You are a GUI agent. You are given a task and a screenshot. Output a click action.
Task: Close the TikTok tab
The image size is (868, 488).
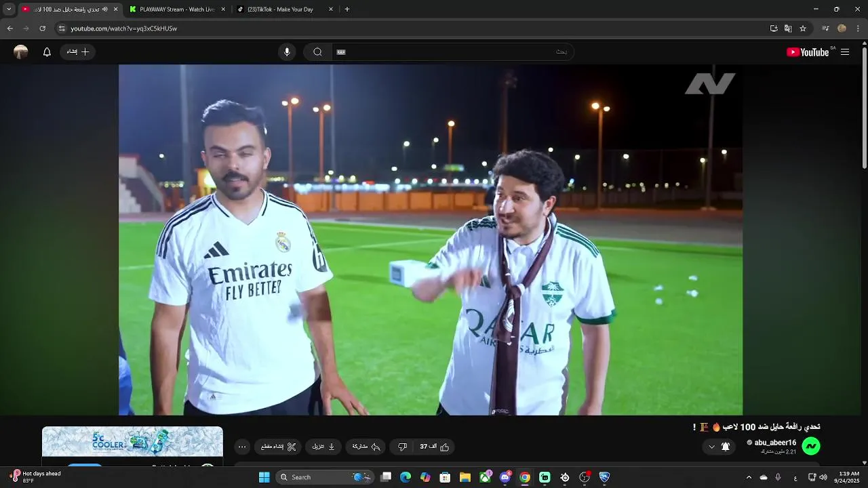tap(331, 9)
